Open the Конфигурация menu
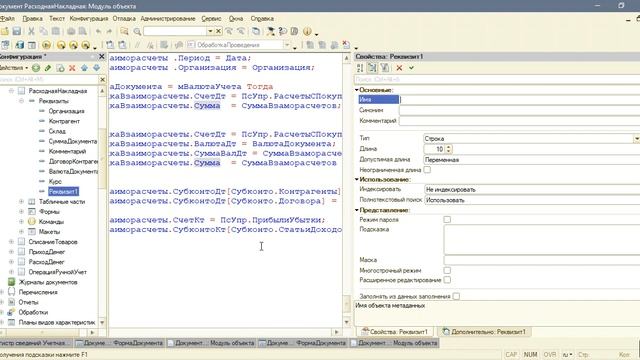Image resolution: width=640 pixels, height=360 pixels. click(89, 18)
